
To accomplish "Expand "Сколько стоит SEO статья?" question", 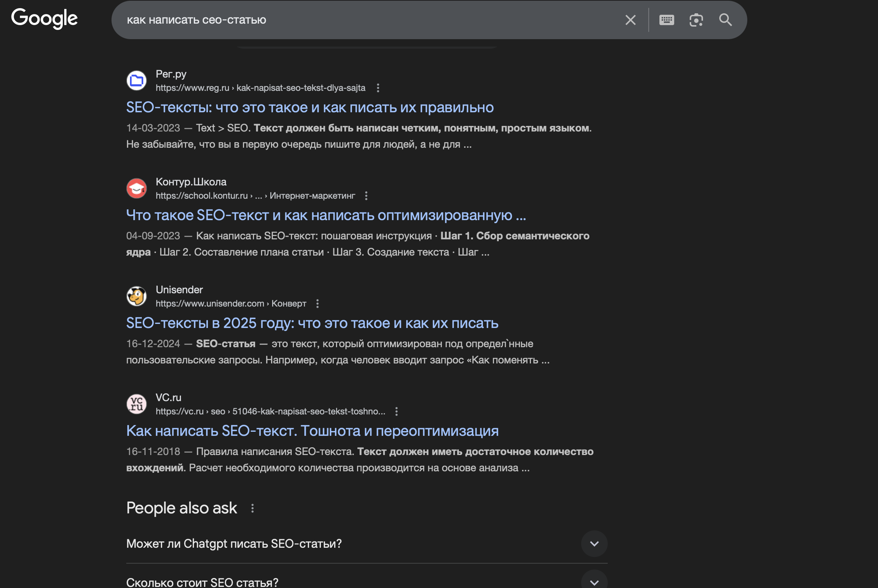I will (594, 582).
